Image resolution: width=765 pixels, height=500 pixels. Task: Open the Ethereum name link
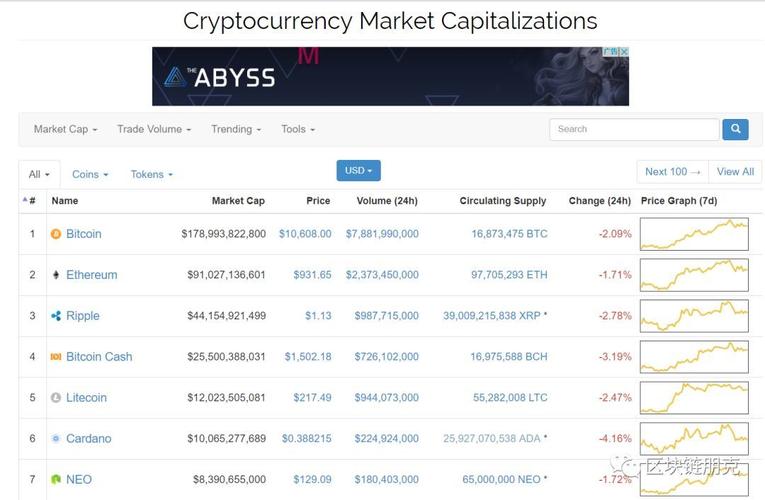tap(91, 275)
